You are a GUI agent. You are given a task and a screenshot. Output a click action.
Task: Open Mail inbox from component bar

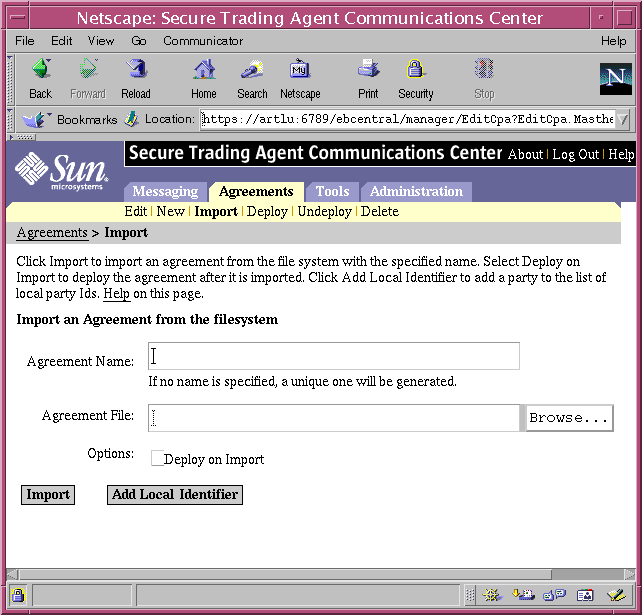click(523, 595)
